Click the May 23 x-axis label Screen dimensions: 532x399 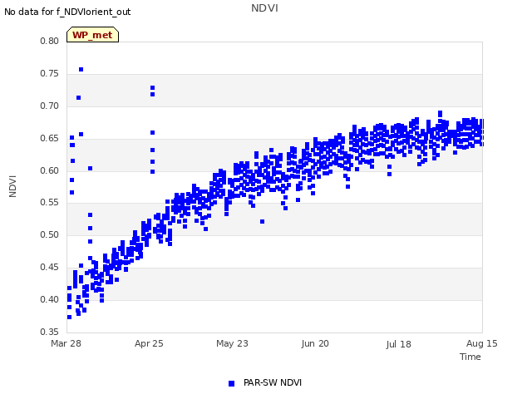pos(232,343)
